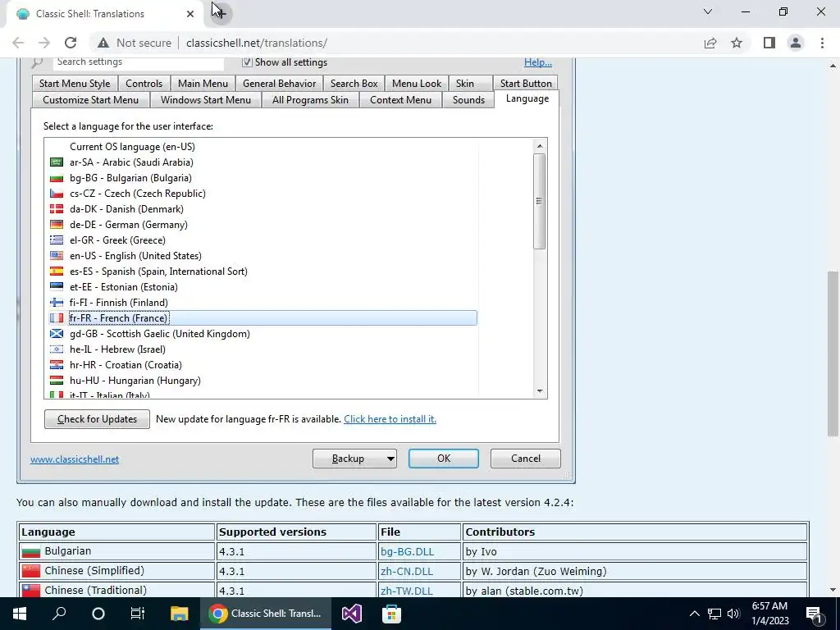The width and height of the screenshot is (840, 630).
Task: Open Task View on taskbar
Action: coord(138,614)
